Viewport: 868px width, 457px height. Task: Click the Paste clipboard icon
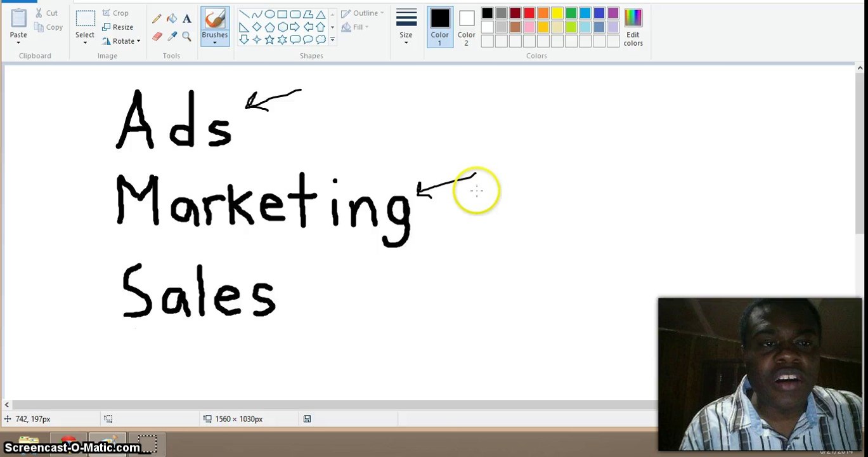coord(18,18)
